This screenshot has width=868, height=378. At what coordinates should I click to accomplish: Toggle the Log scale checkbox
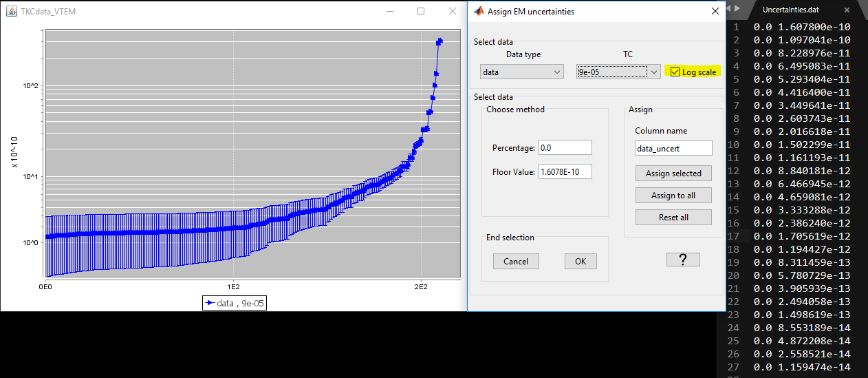coord(675,72)
